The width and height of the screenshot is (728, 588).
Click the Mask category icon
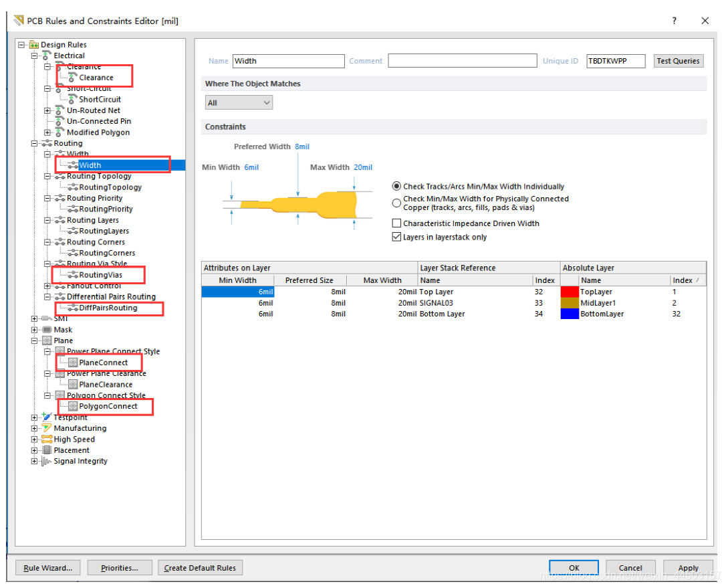point(47,330)
